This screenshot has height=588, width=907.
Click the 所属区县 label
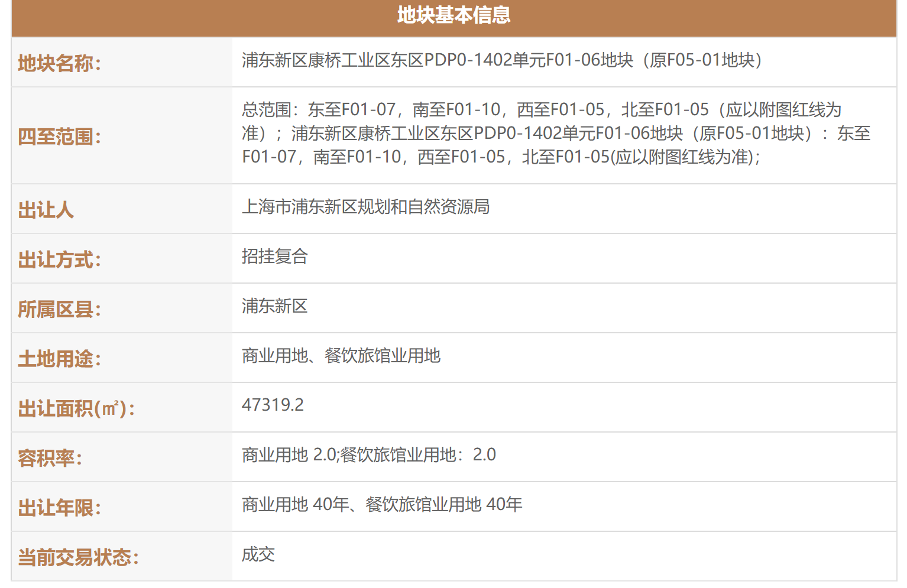59,309
